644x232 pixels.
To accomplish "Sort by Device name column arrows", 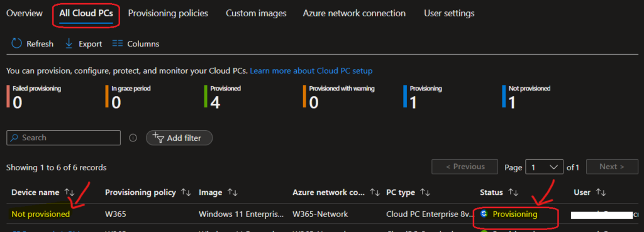I will (x=69, y=192).
